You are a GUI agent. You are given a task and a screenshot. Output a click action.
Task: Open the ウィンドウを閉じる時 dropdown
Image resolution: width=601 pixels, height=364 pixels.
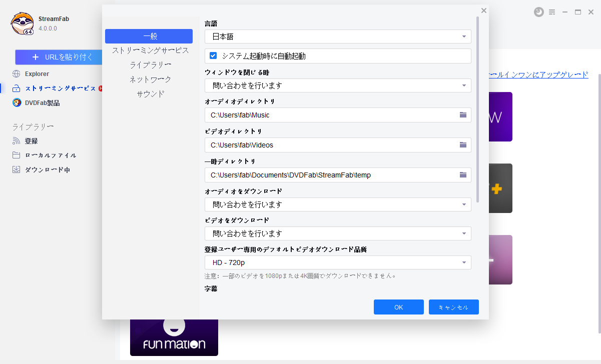(x=338, y=85)
